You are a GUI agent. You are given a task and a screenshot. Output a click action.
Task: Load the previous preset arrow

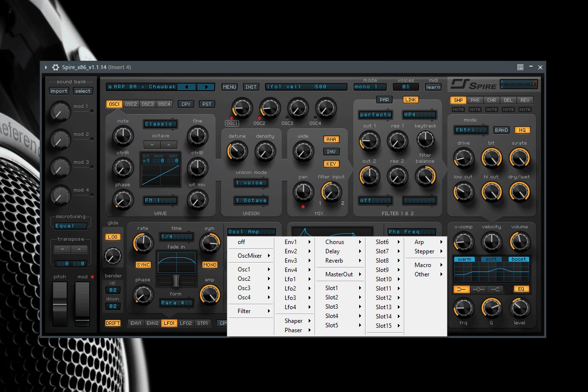tap(187, 87)
